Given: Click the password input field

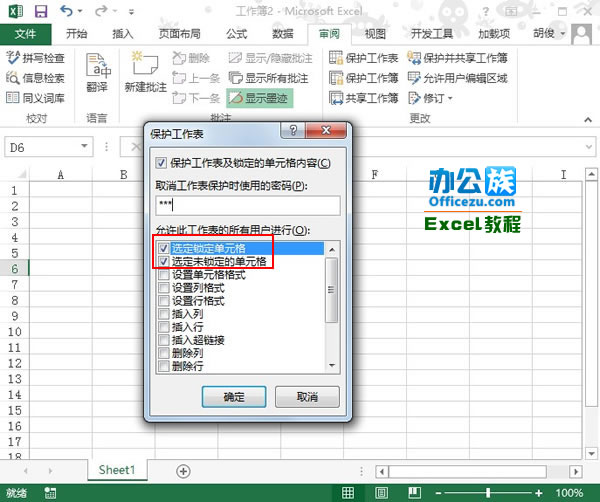Looking at the screenshot, I should click(248, 205).
